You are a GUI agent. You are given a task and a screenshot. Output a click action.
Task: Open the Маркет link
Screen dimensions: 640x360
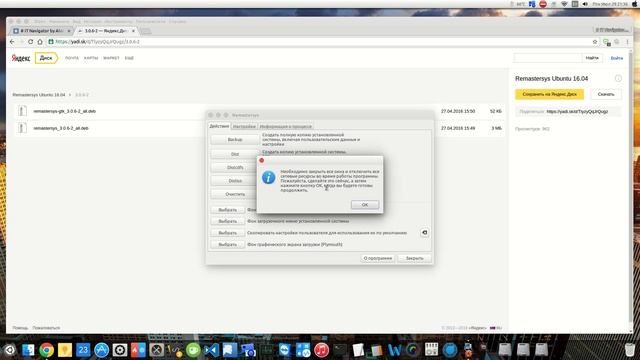[111, 58]
